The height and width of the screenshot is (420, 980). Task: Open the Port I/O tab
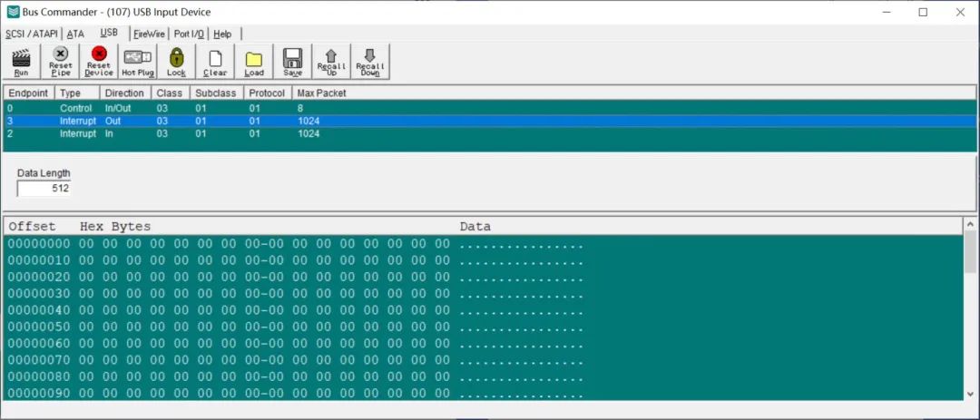[x=189, y=34]
